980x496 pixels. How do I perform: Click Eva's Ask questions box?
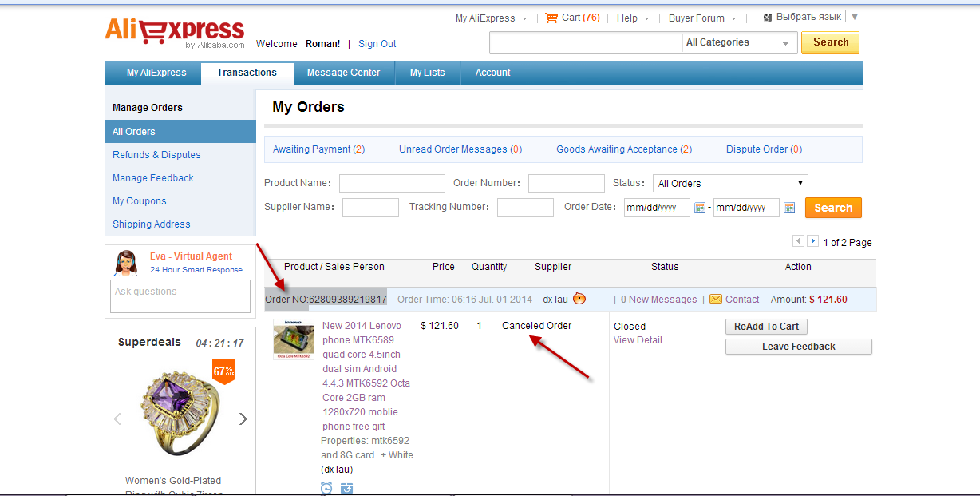point(180,296)
